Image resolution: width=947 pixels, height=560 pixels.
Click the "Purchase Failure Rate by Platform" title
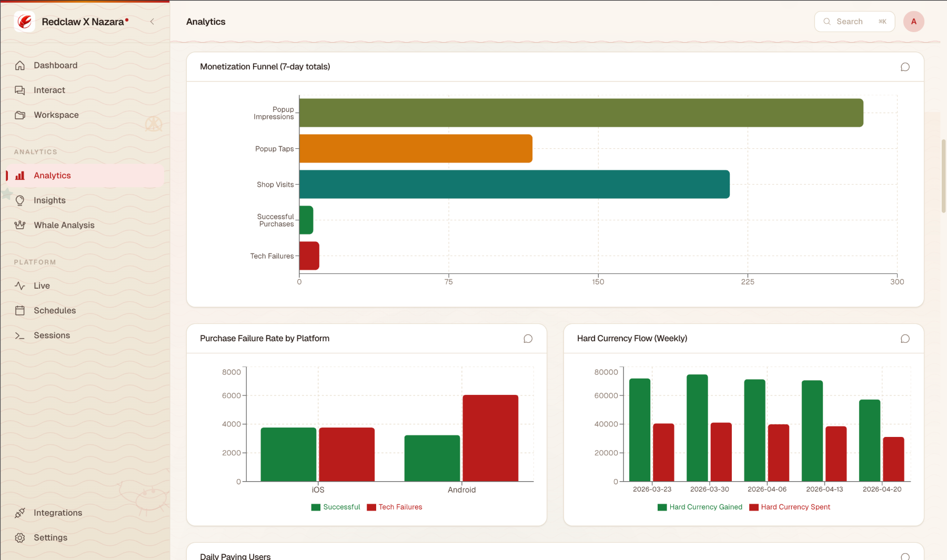(x=265, y=339)
